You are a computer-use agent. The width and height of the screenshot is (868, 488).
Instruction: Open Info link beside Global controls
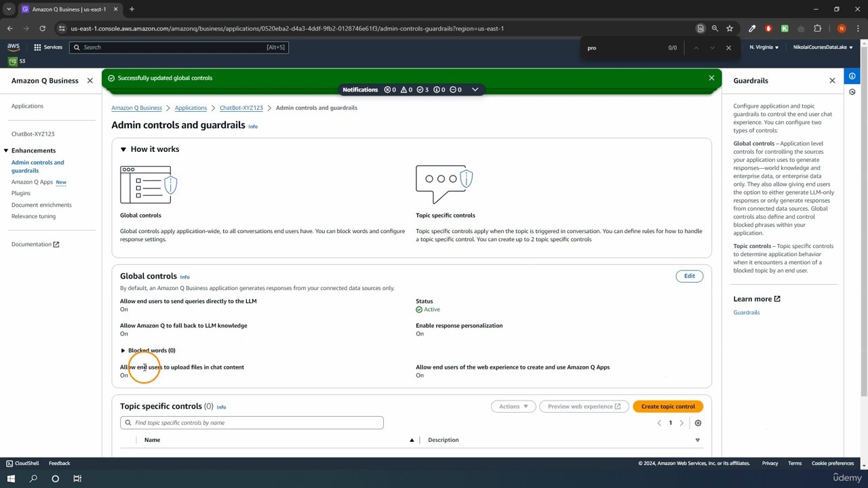click(x=184, y=277)
